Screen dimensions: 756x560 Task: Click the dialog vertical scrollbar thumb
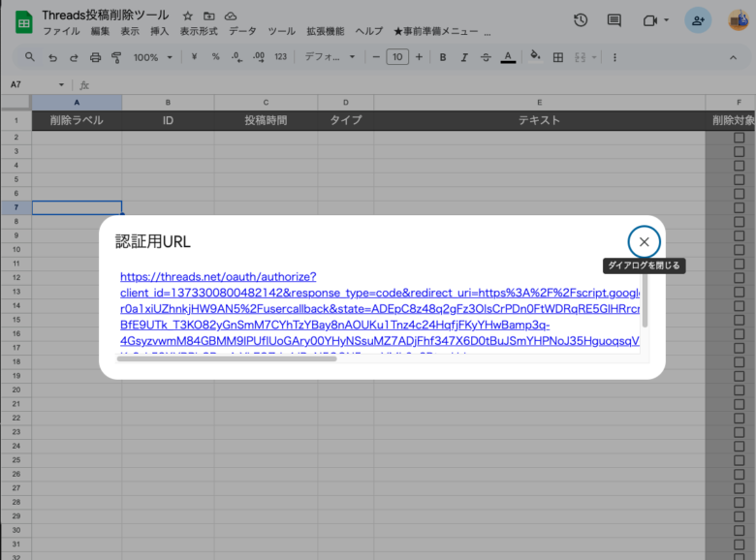point(645,300)
